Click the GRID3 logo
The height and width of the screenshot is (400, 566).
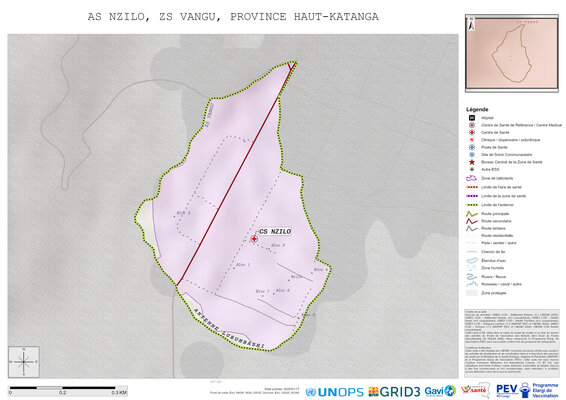pyautogui.click(x=394, y=392)
